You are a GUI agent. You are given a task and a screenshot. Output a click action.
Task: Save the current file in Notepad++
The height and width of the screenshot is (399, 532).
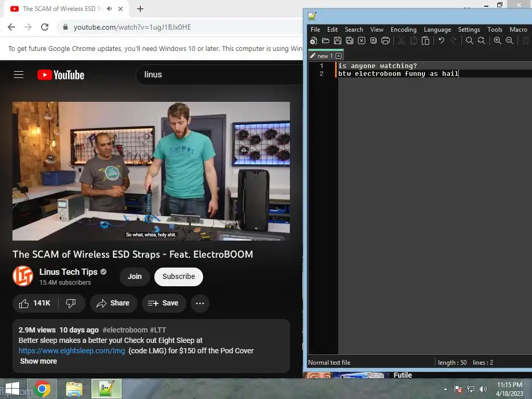337,41
